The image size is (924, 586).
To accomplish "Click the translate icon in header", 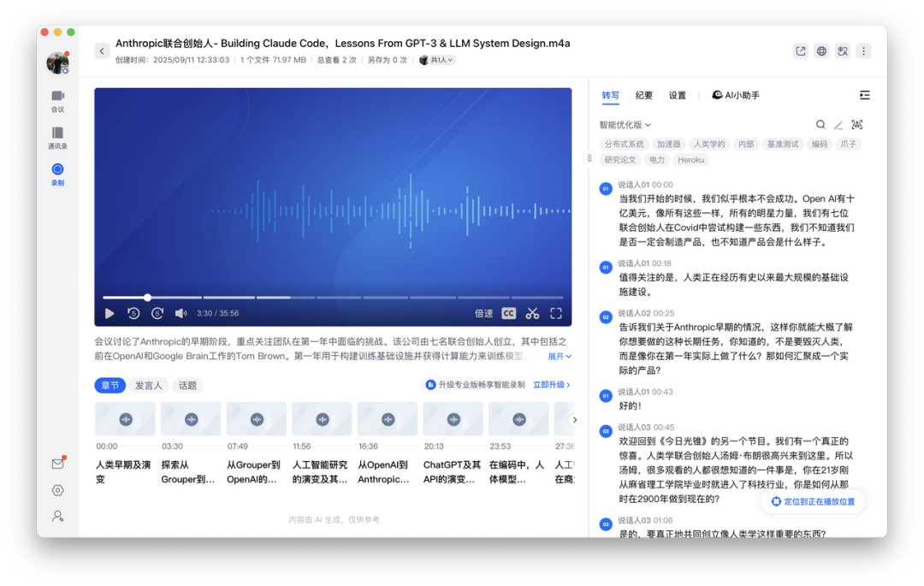I will click(843, 51).
